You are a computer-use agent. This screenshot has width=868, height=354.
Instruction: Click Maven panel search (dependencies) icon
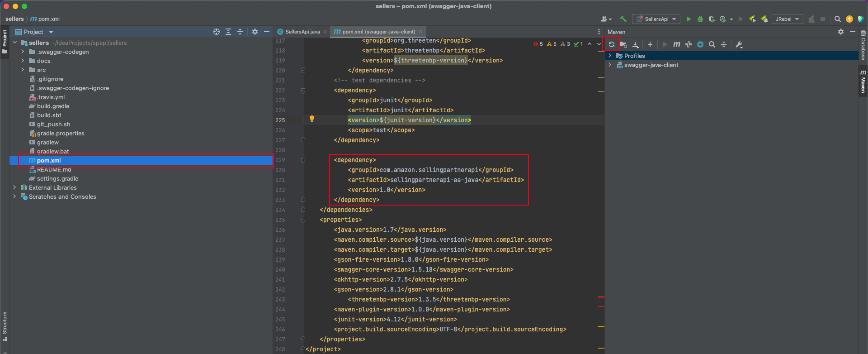point(712,44)
